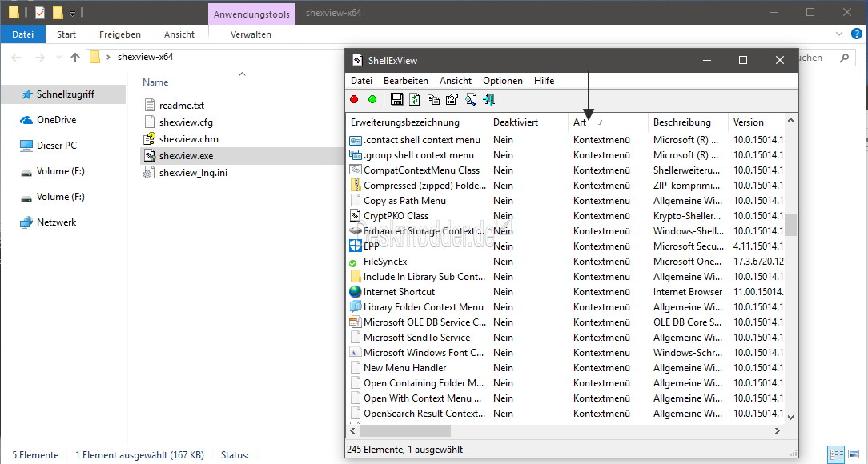Viewport: 868px width, 464px height.
Task: Open the Optionen menu in ShellExView
Action: pyautogui.click(x=502, y=81)
